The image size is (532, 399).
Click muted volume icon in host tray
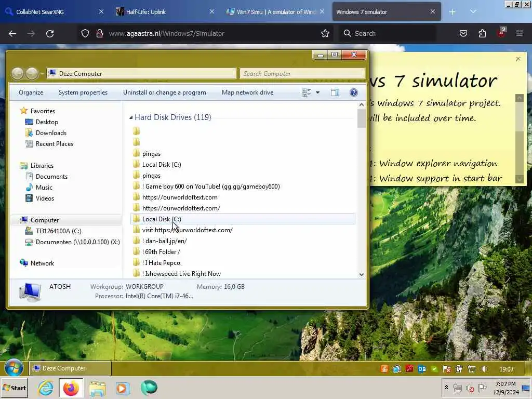pos(470,388)
